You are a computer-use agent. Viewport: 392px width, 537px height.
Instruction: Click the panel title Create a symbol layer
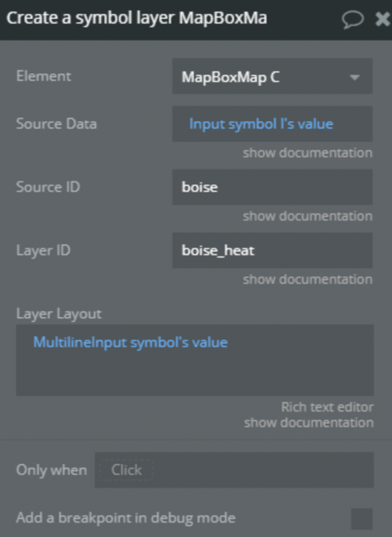pyautogui.click(x=136, y=18)
